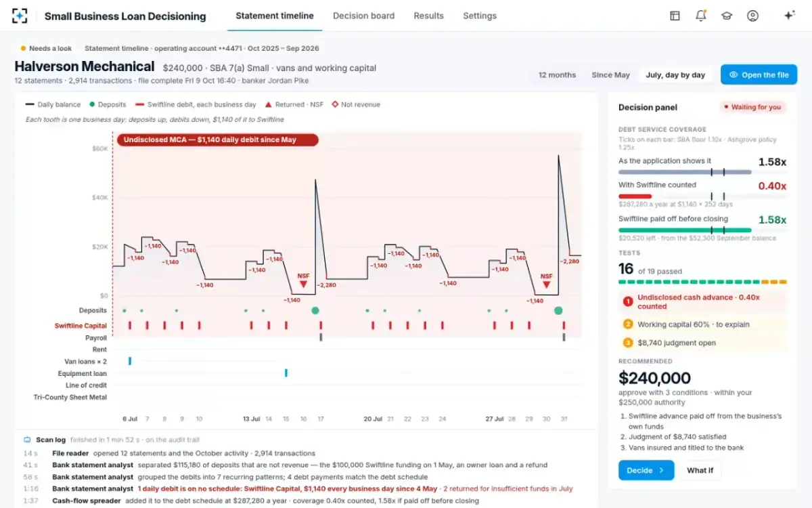
Task: Click the 13 Jul date label
Action: pos(251,419)
